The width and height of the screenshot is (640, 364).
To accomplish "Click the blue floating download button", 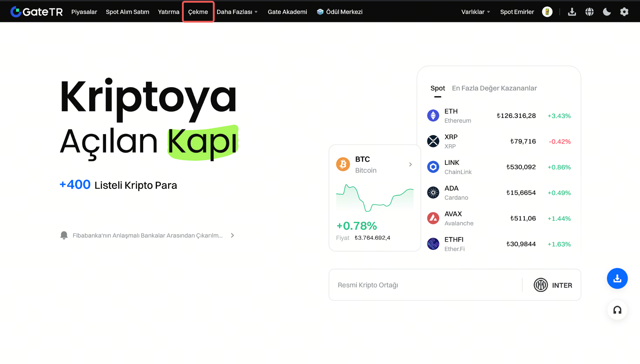I will 617,278.
